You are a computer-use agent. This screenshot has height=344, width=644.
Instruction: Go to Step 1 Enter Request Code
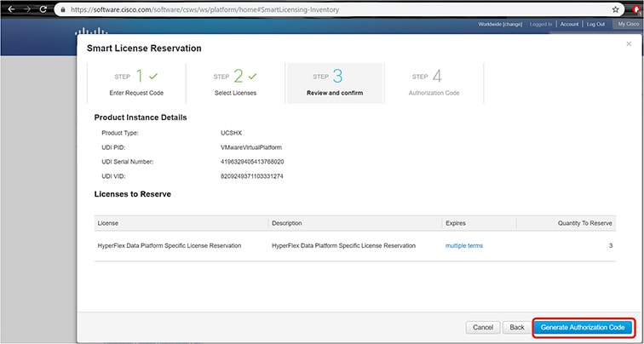pyautogui.click(x=136, y=83)
